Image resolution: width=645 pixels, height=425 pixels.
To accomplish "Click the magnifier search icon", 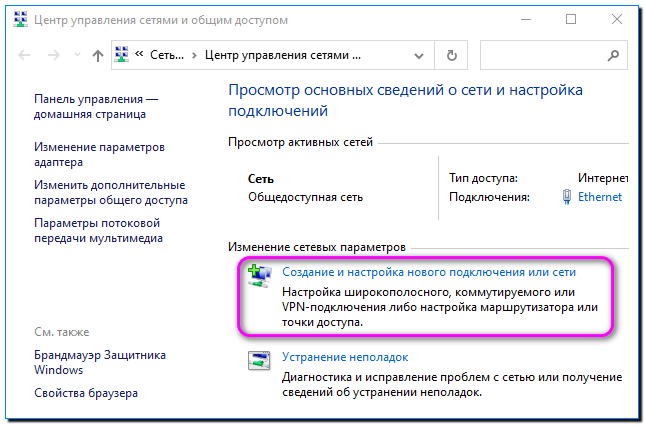I will pyautogui.click(x=613, y=55).
